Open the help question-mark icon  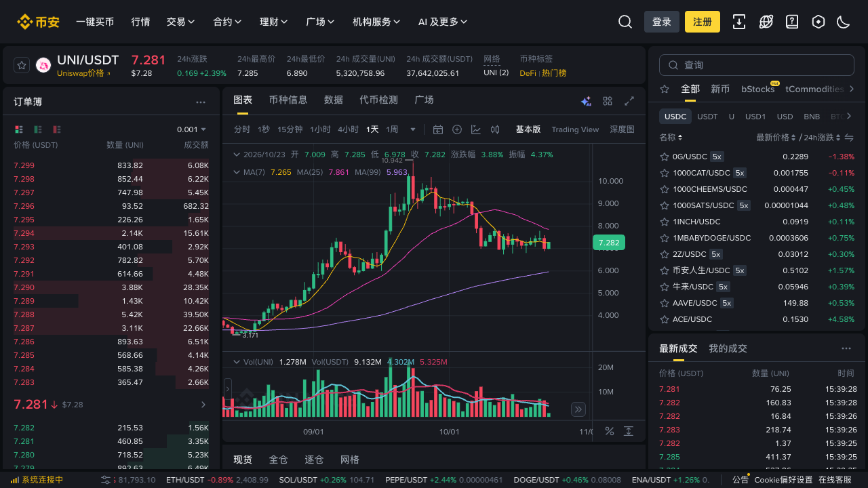[792, 22]
